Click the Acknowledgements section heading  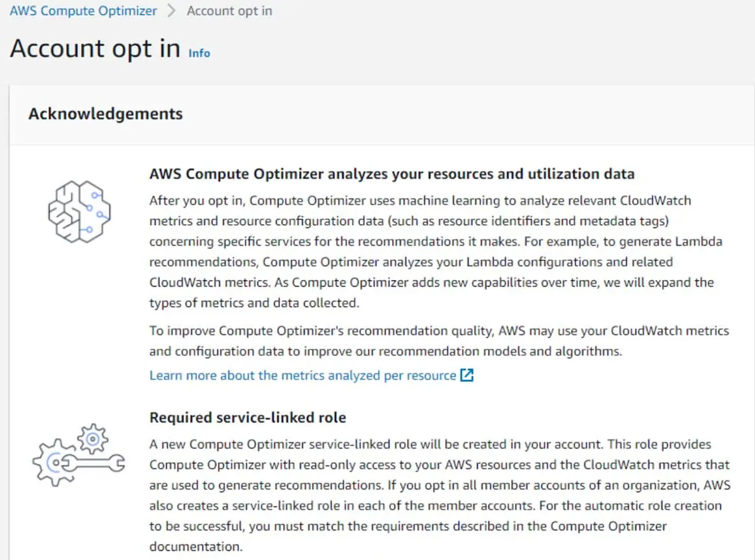pos(105,114)
